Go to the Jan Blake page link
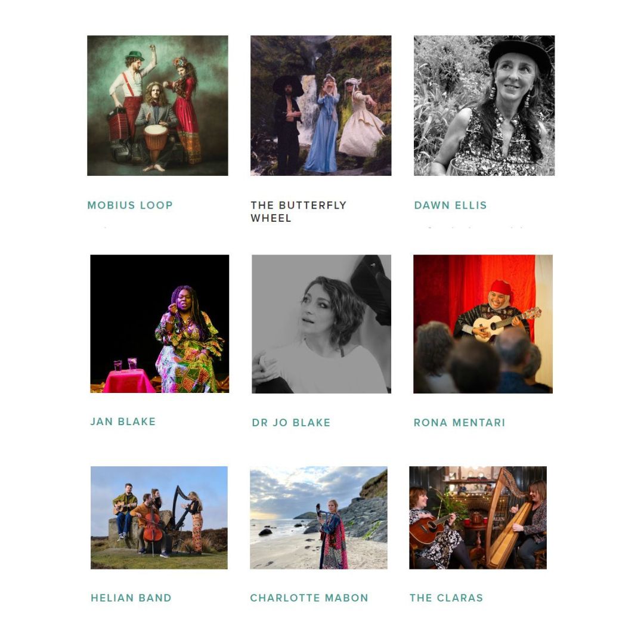644x644 pixels. (x=123, y=422)
